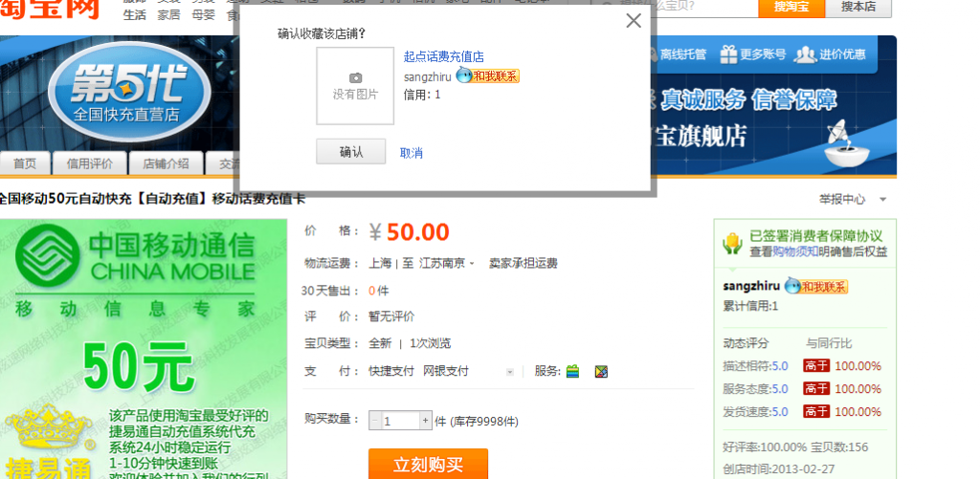Click the purchase quantity input field
The image size is (980, 479).
tap(400, 421)
